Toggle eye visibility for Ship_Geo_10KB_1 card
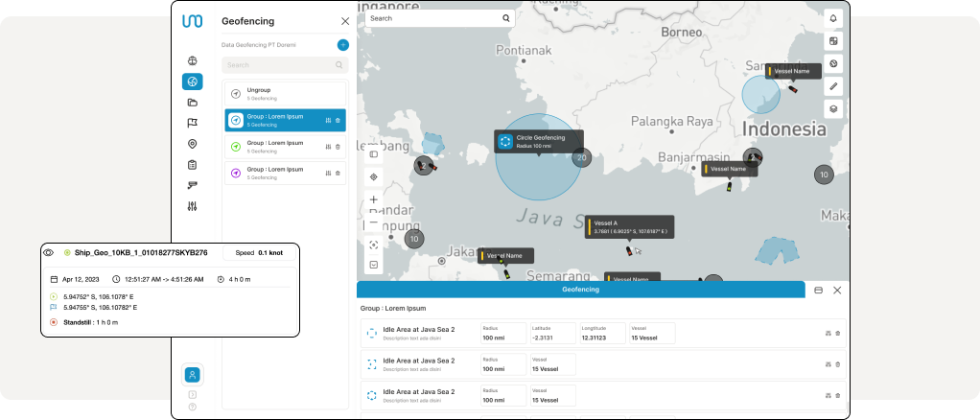This screenshot has height=420, width=980. coord(48,252)
